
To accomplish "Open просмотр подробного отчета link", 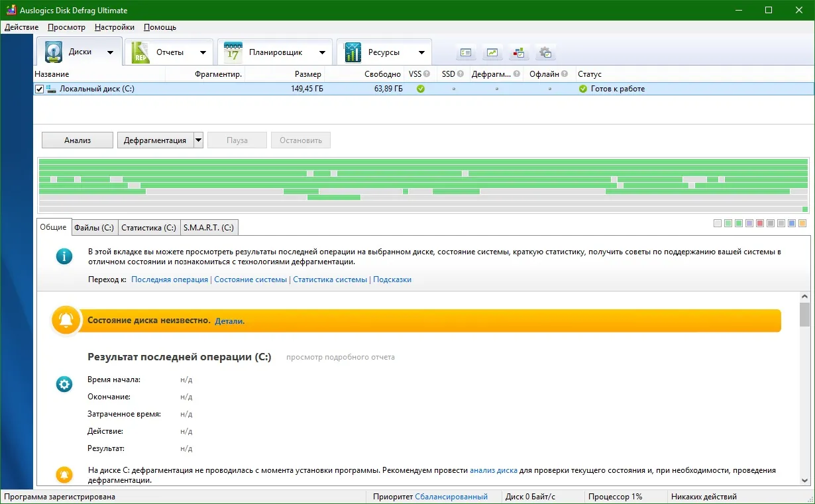I will point(341,357).
